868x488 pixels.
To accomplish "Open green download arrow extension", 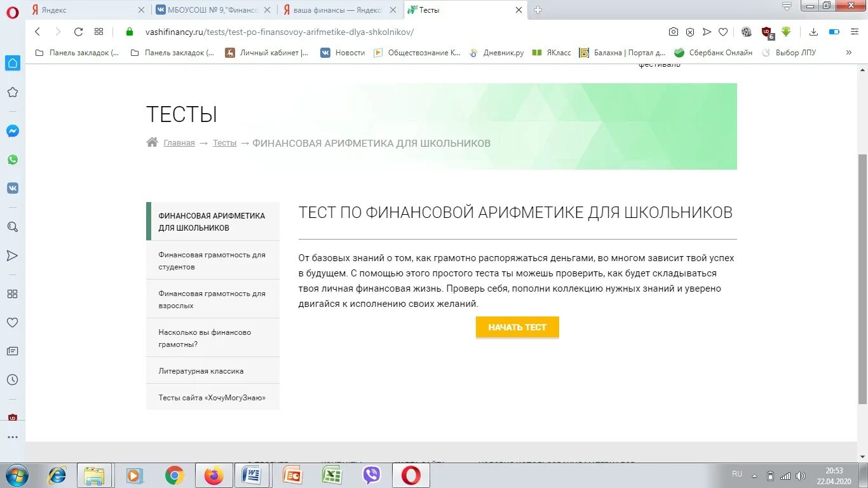I will coord(787,32).
